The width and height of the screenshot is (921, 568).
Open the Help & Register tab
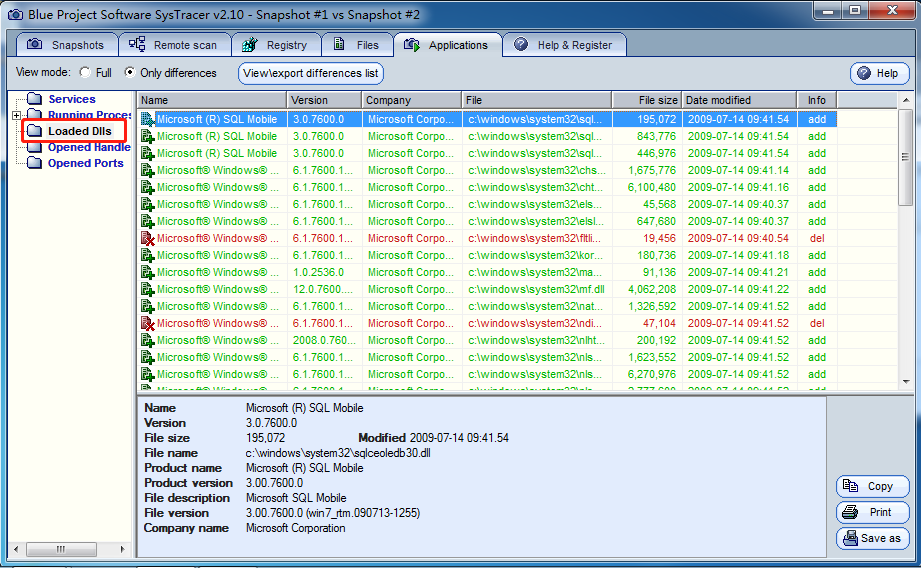(x=564, y=45)
